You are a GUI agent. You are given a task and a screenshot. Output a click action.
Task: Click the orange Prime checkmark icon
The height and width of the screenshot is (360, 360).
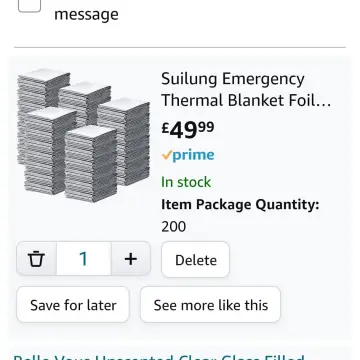[x=167, y=155]
